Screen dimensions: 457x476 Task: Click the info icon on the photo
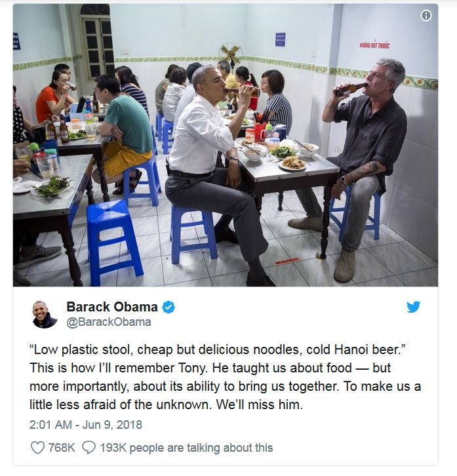tap(426, 15)
